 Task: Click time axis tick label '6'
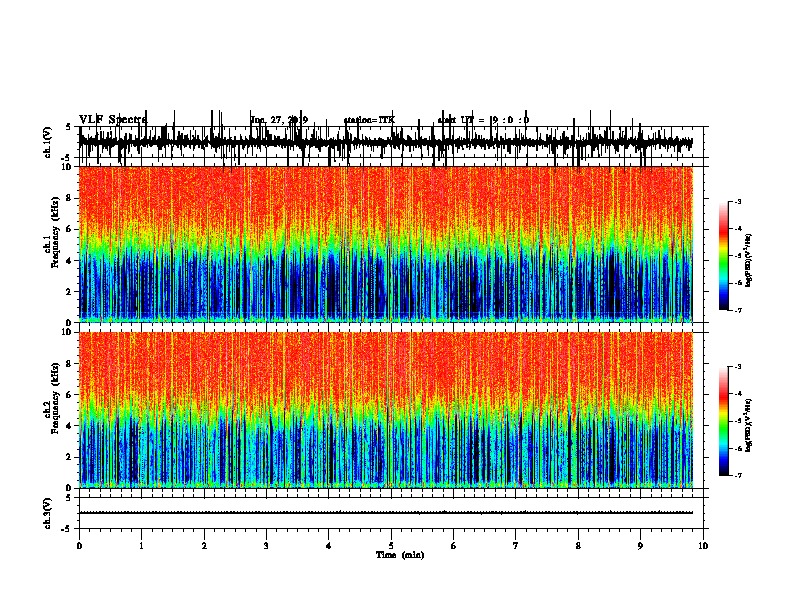(x=454, y=546)
